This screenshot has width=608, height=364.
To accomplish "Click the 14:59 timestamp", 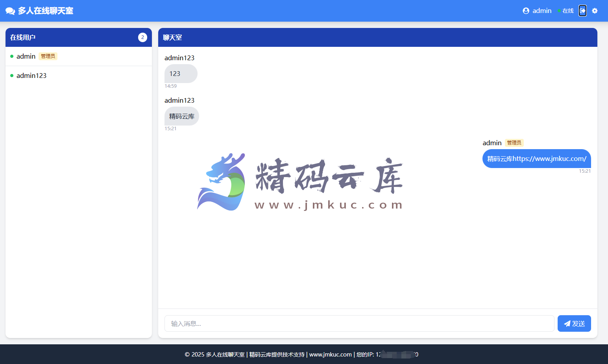I will tap(171, 86).
